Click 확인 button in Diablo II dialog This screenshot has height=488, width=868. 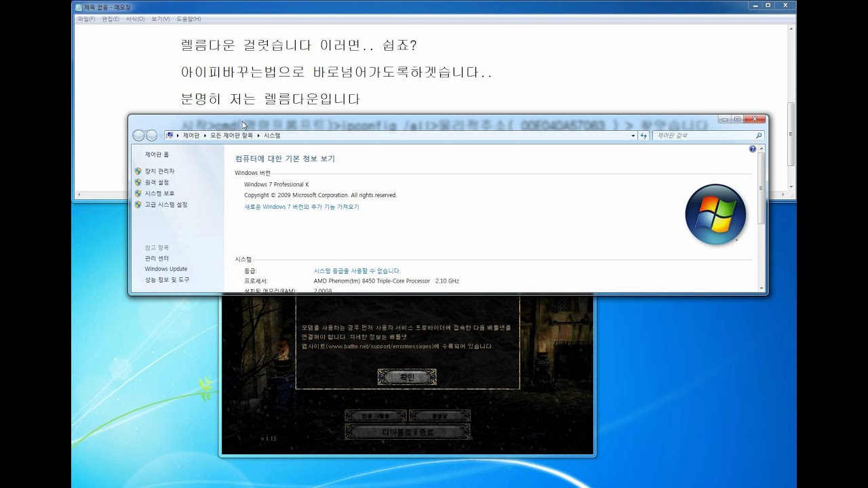pyautogui.click(x=407, y=377)
